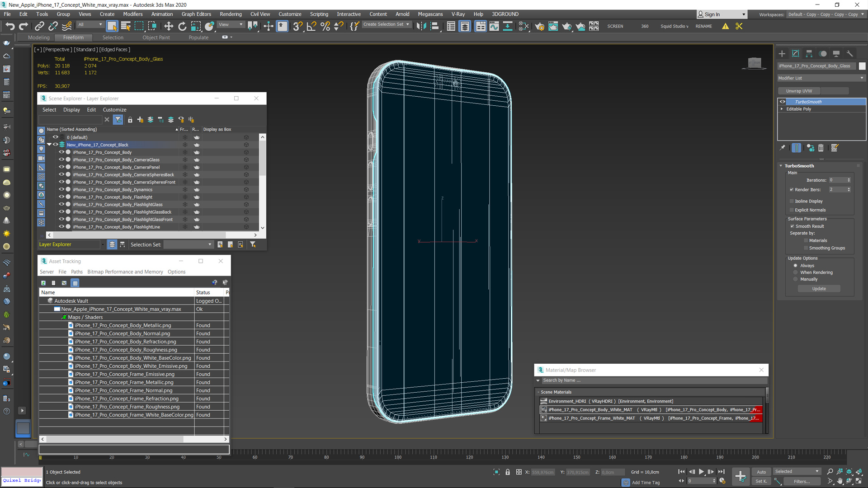Switch to the Modify panel icon
868x488 pixels.
point(795,53)
